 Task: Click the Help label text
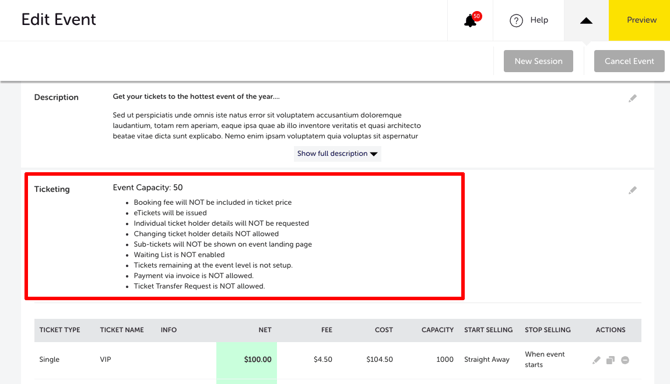coord(539,20)
